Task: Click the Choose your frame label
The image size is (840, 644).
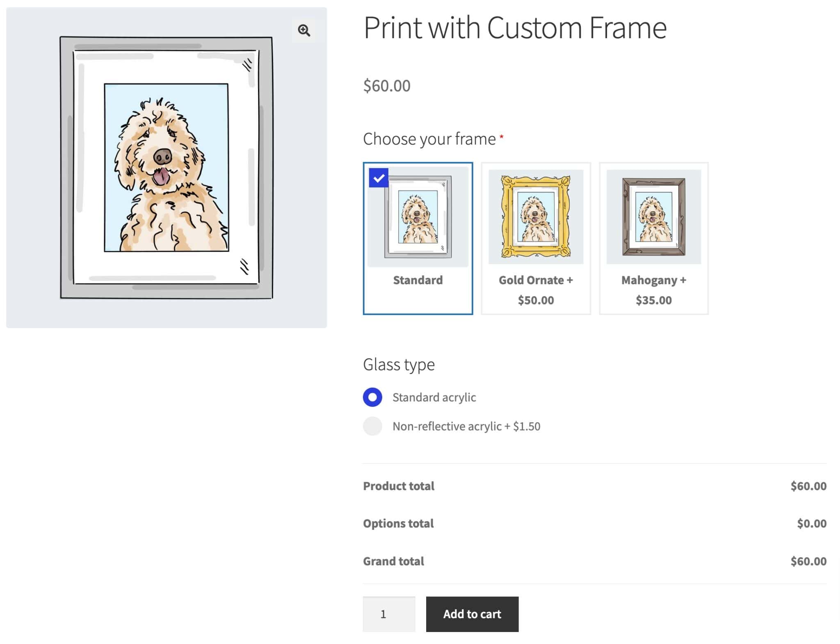Action: pyautogui.click(x=429, y=139)
